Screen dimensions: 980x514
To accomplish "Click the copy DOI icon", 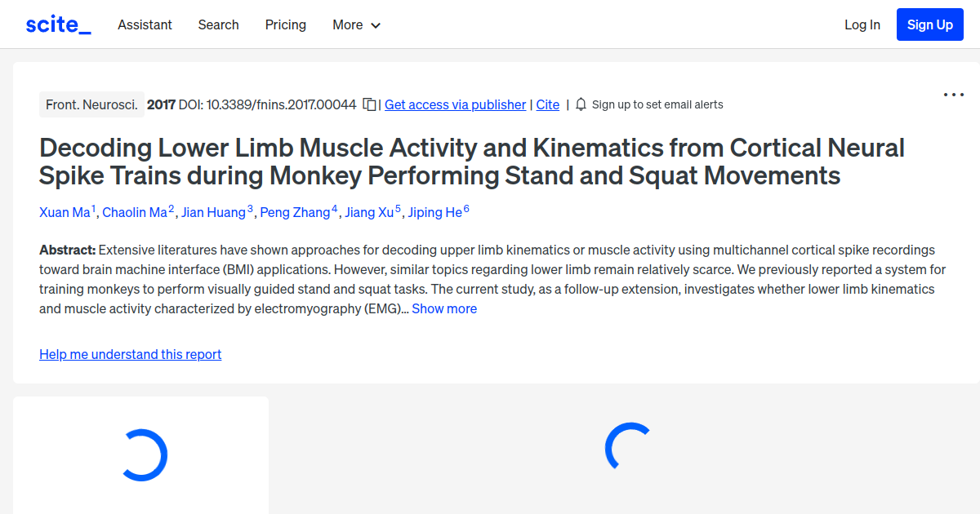I will coord(369,104).
